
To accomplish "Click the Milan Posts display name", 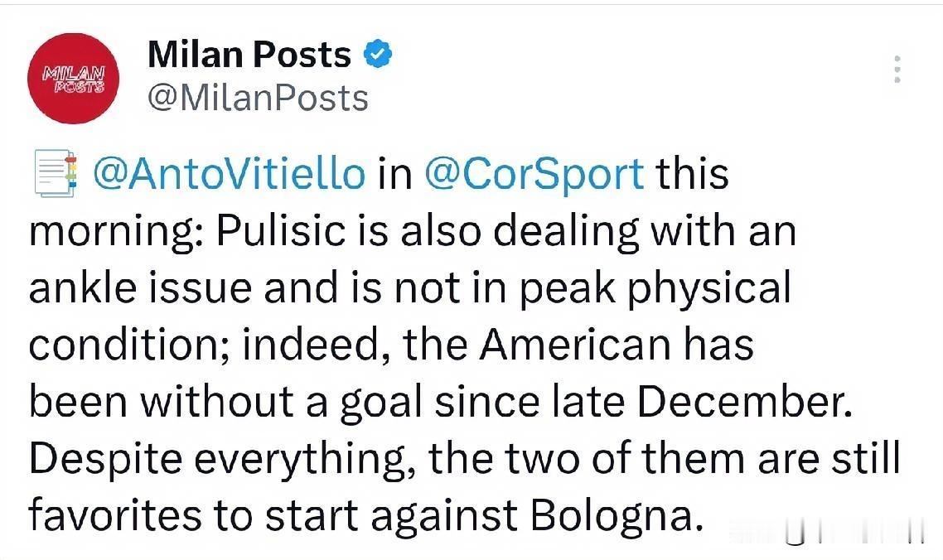I will [249, 56].
